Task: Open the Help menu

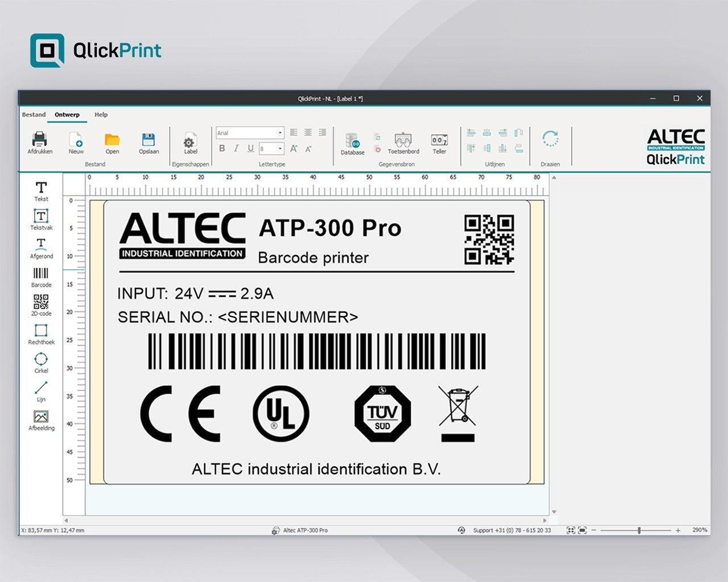Action: point(101,115)
